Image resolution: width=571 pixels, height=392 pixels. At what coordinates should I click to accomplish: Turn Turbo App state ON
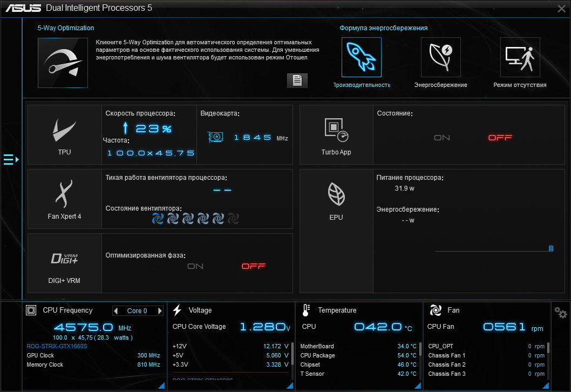[441, 138]
